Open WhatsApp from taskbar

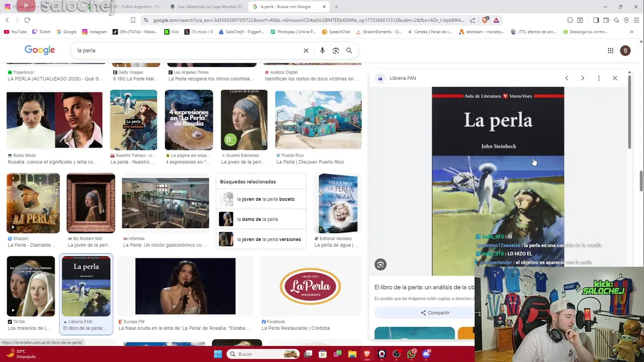(412, 354)
